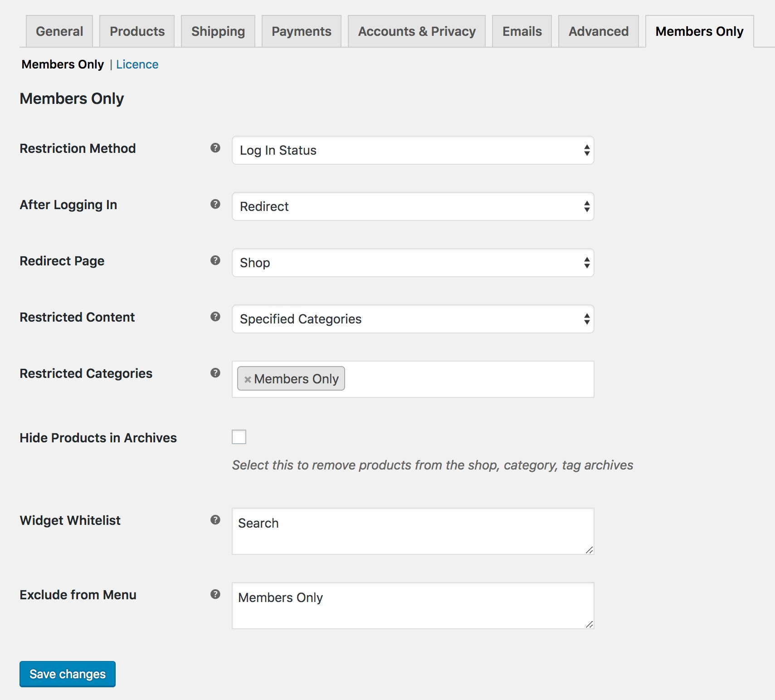The height and width of the screenshot is (700, 775).
Task: Click help icon beside After Logging In
Action: 215,204
